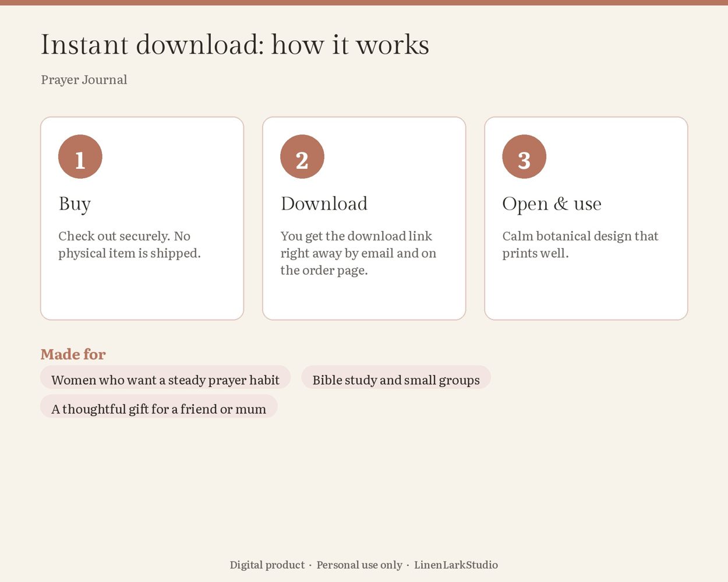Image resolution: width=728 pixels, height=582 pixels.
Task: Click 'Personal use only' in the footer
Action: coord(359,565)
